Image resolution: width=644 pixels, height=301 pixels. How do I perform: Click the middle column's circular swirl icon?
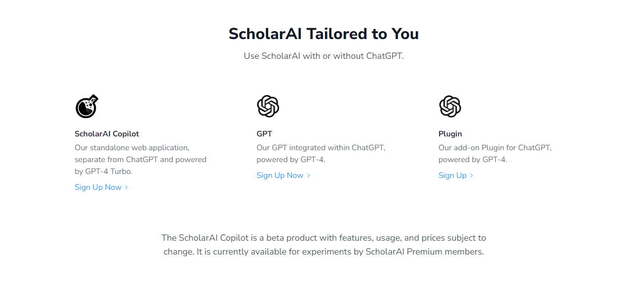pos(268,106)
